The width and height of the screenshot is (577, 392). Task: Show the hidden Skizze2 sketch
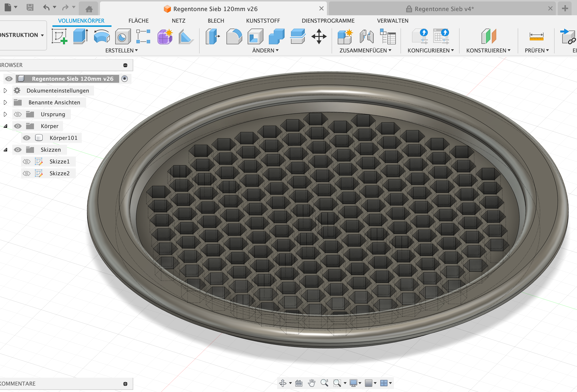[x=27, y=173]
